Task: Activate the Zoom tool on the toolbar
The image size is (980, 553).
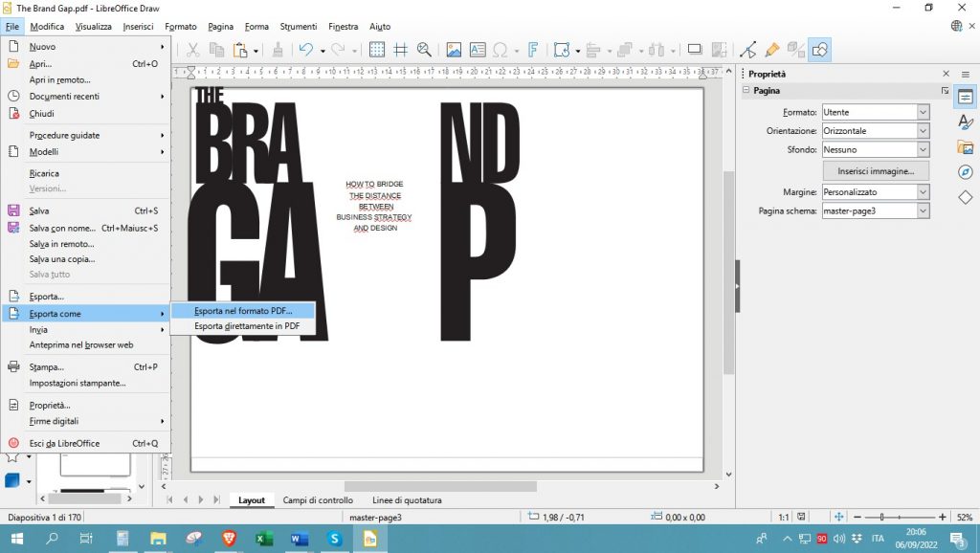Action: [425, 49]
